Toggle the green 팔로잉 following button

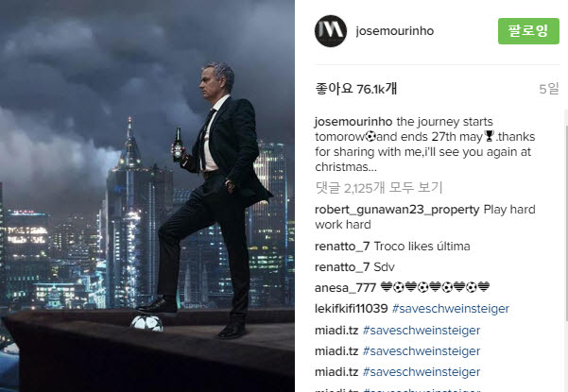tap(528, 31)
